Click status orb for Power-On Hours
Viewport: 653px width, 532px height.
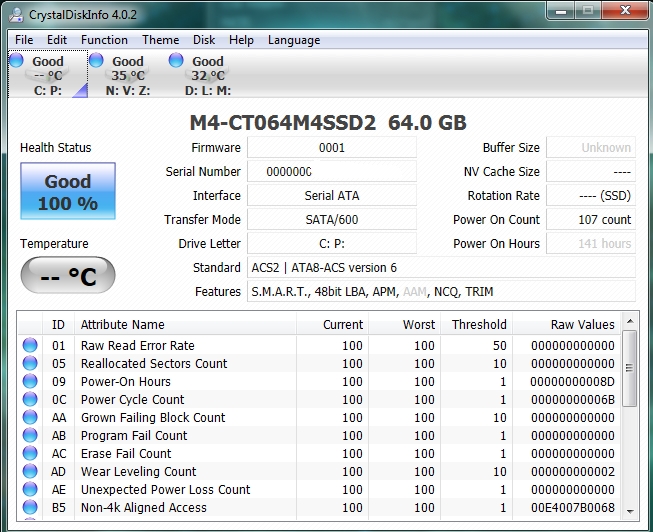[x=30, y=381]
